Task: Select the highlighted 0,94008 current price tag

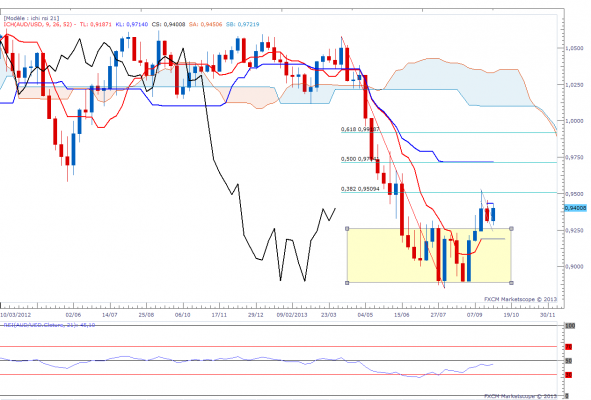Action: tap(576, 208)
